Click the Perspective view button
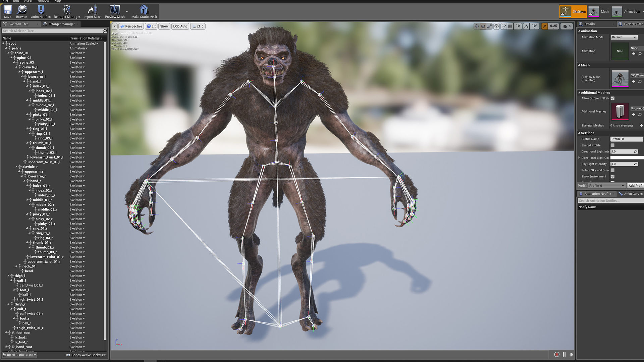This screenshot has width=644, height=362. (131, 26)
